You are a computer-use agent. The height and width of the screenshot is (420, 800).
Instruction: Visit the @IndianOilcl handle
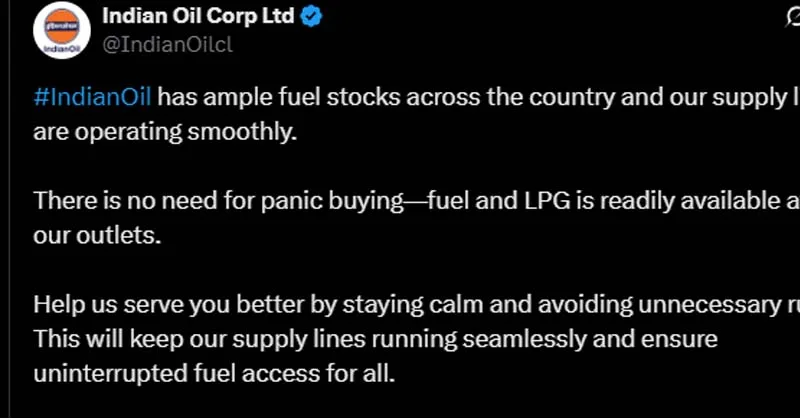tap(167, 45)
